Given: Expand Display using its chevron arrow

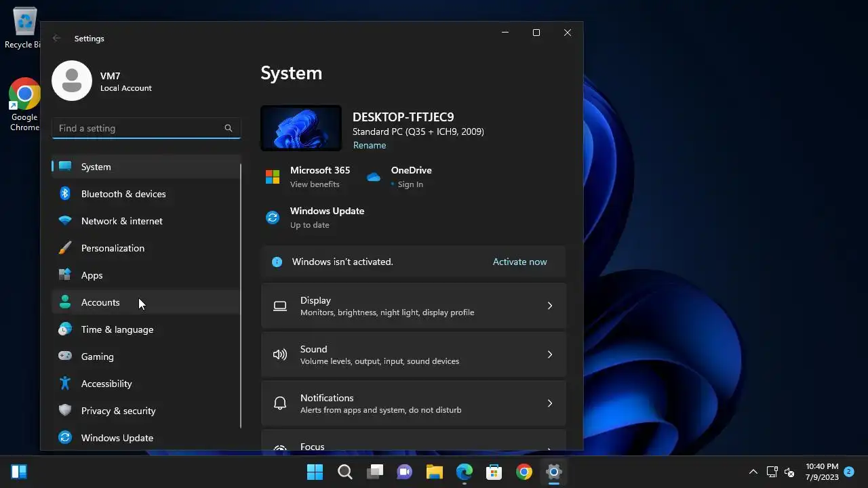Looking at the screenshot, I should click(550, 306).
